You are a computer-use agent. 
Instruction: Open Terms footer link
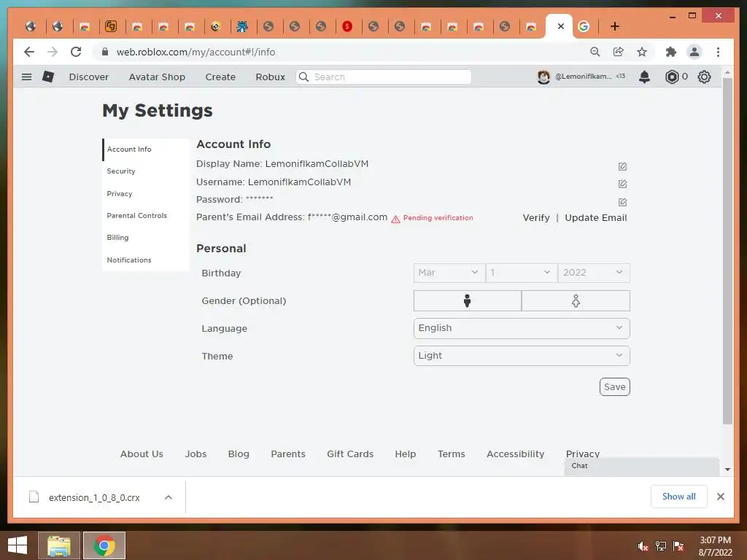point(451,454)
